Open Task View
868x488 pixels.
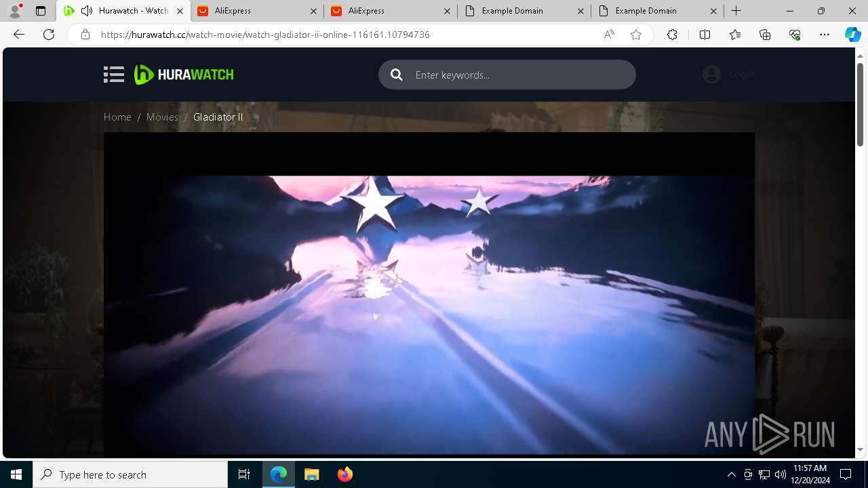coord(244,474)
